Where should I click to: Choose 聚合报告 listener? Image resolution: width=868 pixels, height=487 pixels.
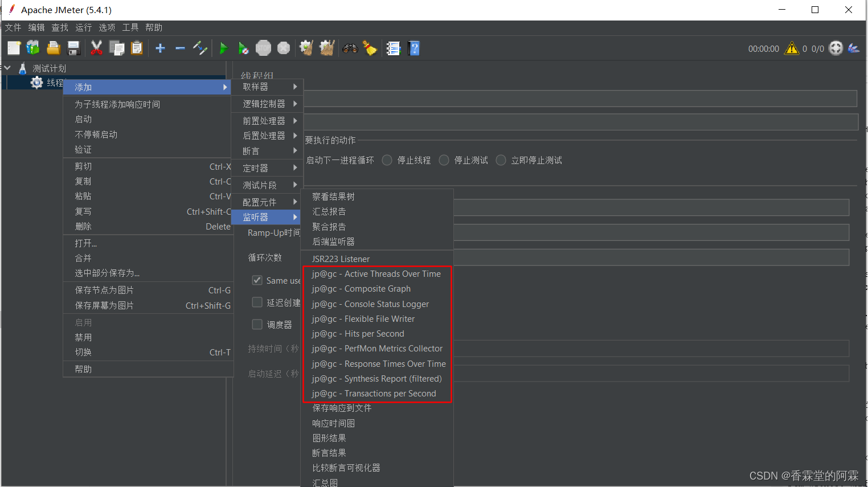[377, 227]
